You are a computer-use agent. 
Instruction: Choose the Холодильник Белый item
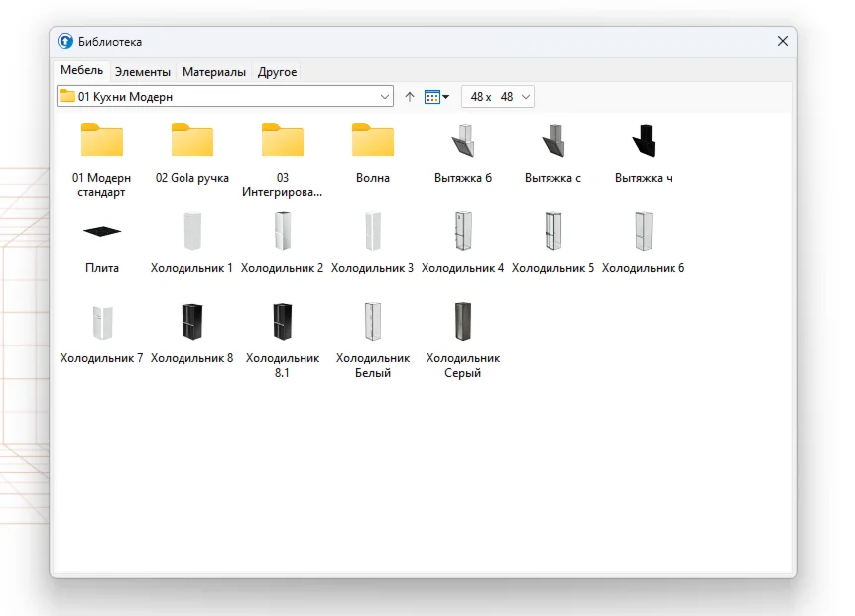click(x=373, y=321)
